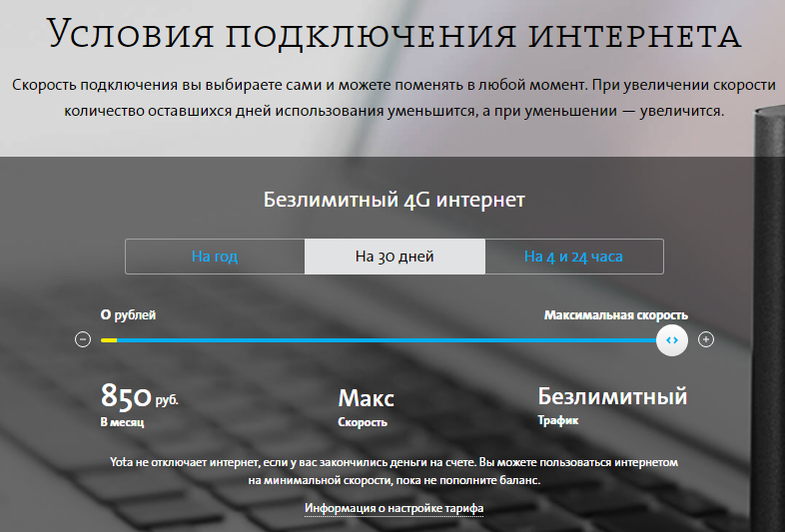Screen dimensions: 785x532
Task: Open 'Информация о настройке тарифа' link
Action: coord(394,509)
